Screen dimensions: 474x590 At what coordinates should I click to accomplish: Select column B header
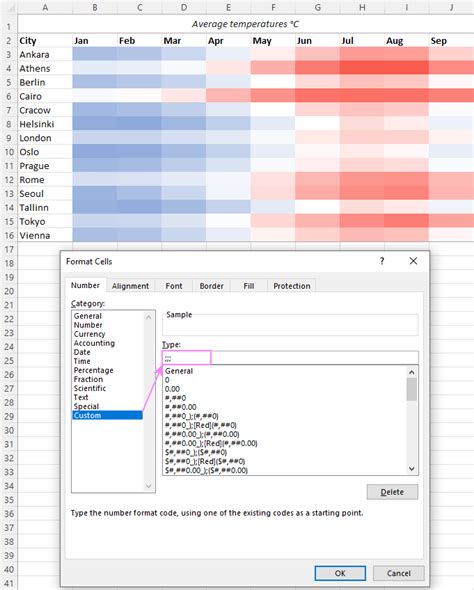(94, 7)
